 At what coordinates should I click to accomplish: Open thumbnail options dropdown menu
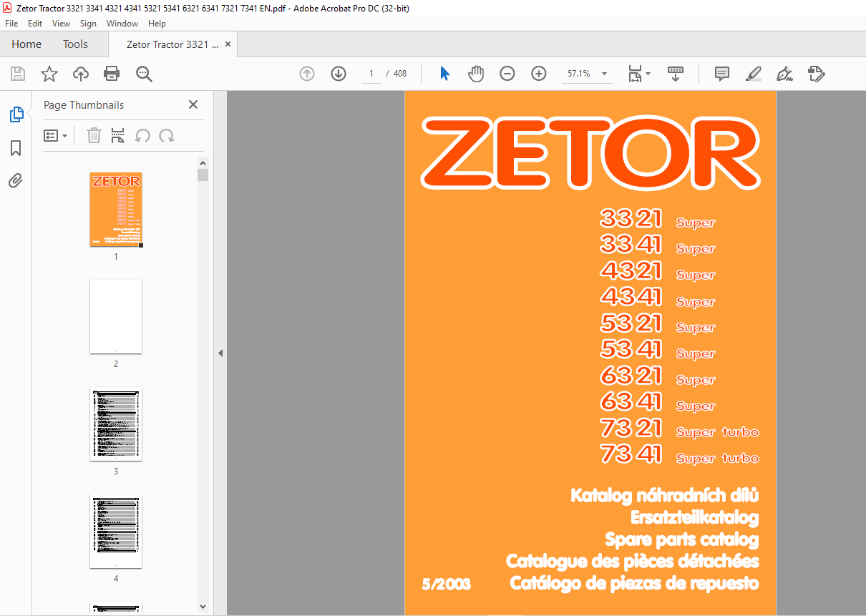[56, 135]
